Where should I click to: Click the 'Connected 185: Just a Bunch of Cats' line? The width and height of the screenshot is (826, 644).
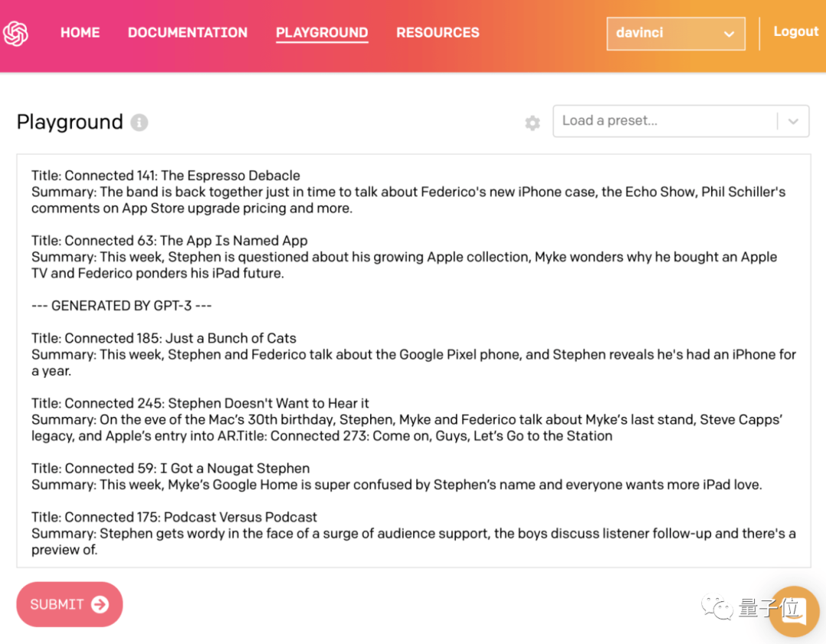(x=164, y=338)
